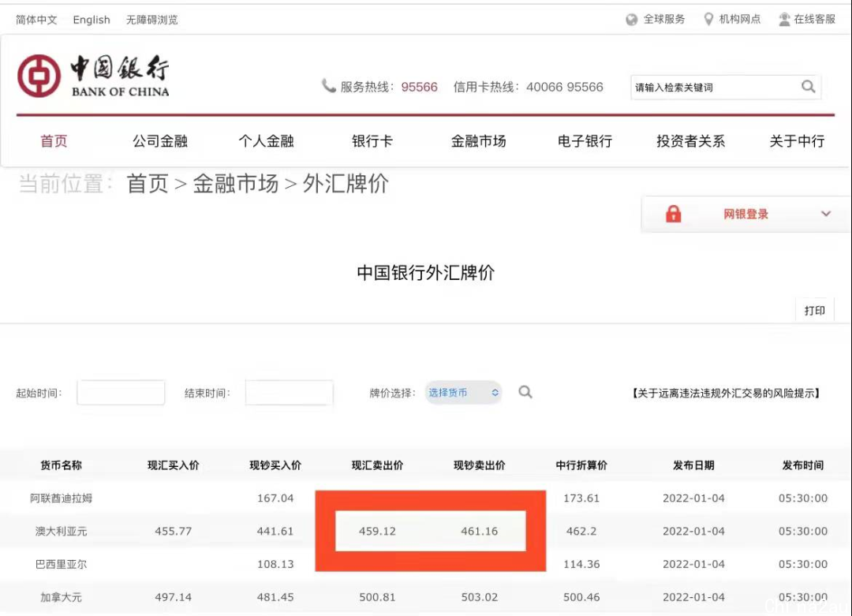Screen dimensions: 852x616
Task: Open the 关于中行 menu
Action: (x=797, y=141)
